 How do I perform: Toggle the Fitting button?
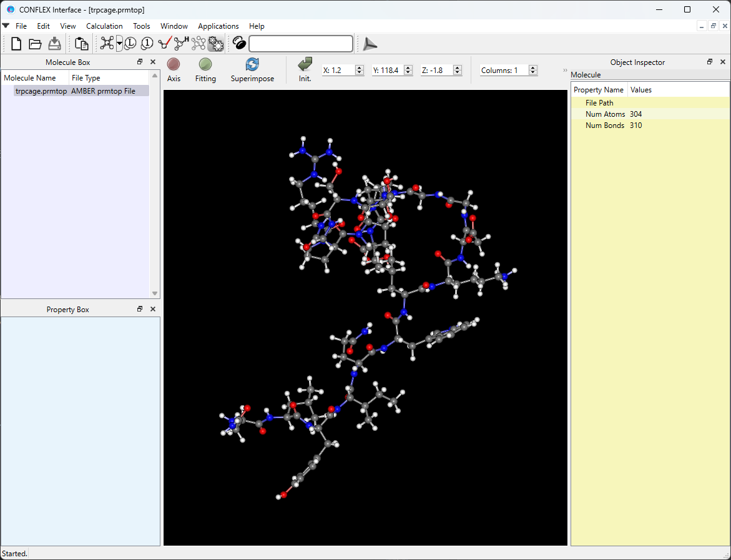[x=205, y=70]
